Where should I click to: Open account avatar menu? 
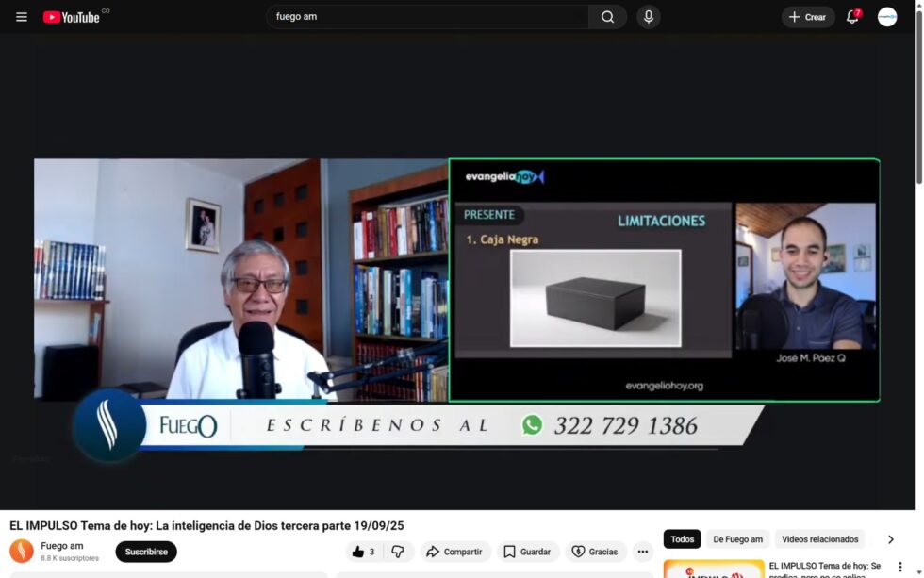click(887, 17)
